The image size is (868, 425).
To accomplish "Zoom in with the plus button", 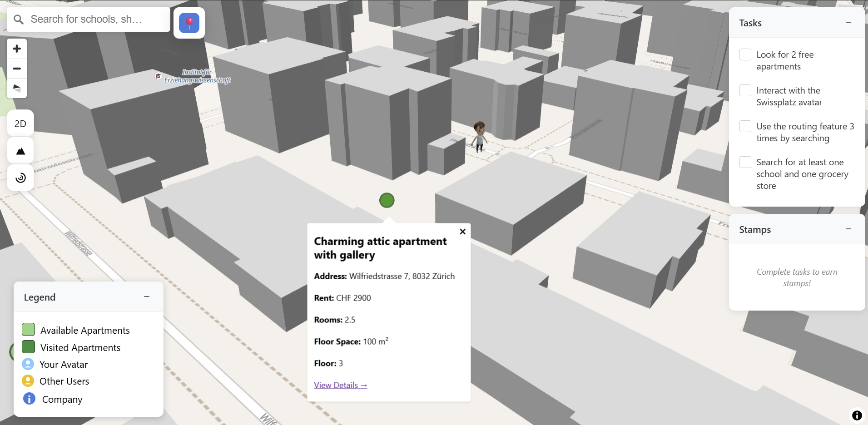I will 17,49.
